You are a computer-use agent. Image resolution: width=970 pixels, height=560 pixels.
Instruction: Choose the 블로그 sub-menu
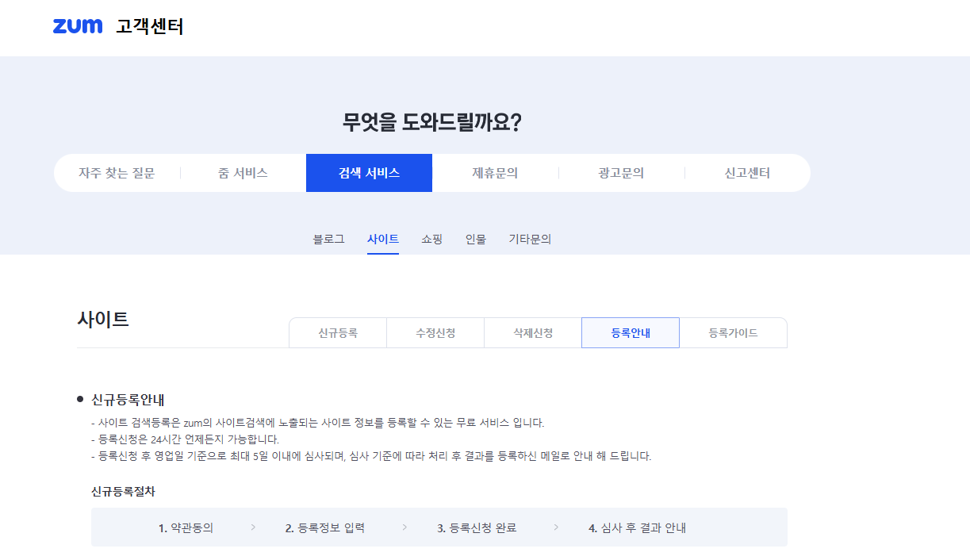click(x=329, y=239)
